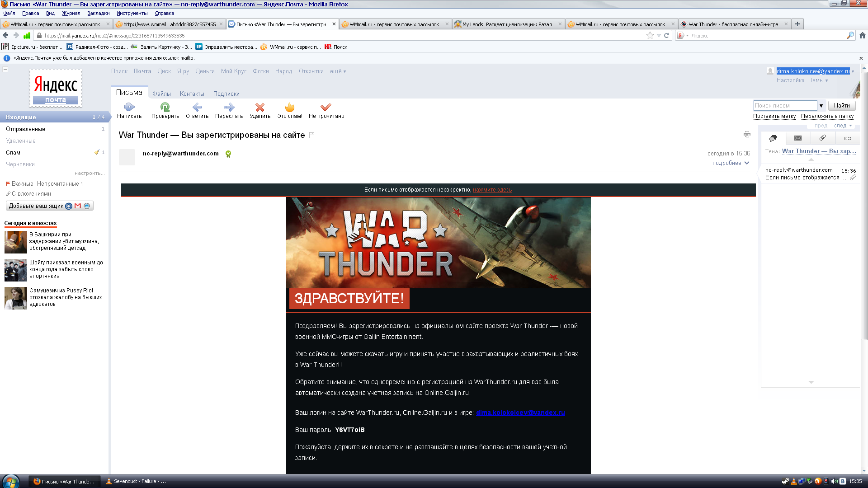Open the Закладки menu in menu bar
Image resolution: width=868 pixels, height=488 pixels.
pos(98,13)
